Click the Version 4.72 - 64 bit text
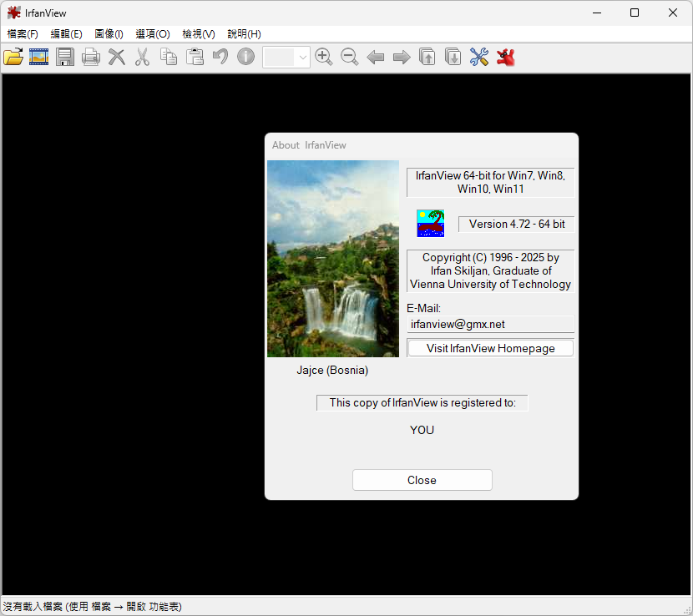This screenshot has width=693, height=616. coord(517,224)
